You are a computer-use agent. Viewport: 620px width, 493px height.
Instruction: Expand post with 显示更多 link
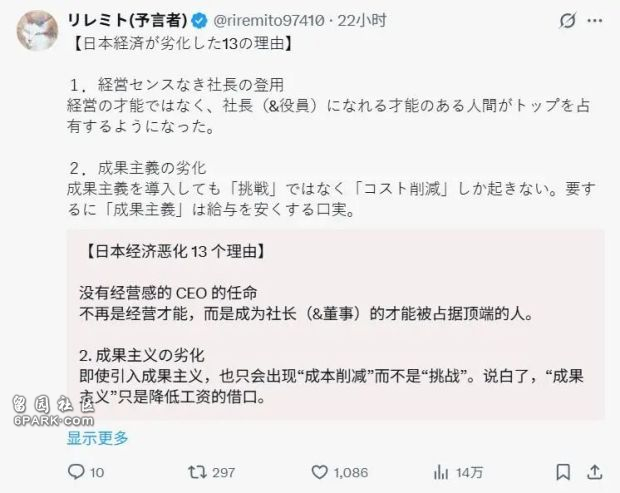(x=98, y=438)
